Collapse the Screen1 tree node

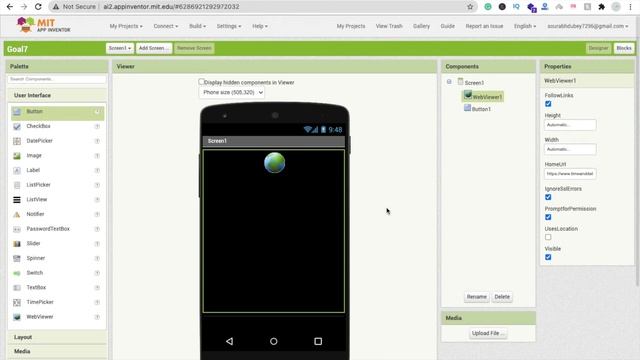[x=449, y=82]
